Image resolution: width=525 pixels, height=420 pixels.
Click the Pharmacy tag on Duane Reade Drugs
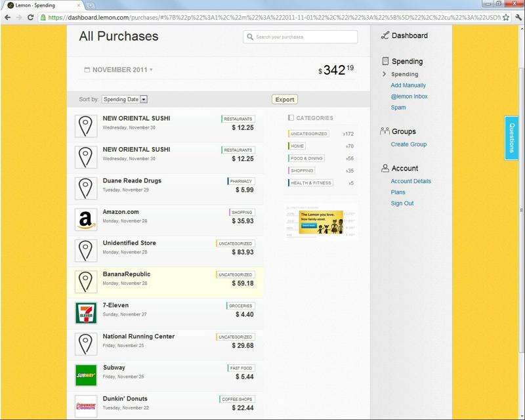[241, 181]
